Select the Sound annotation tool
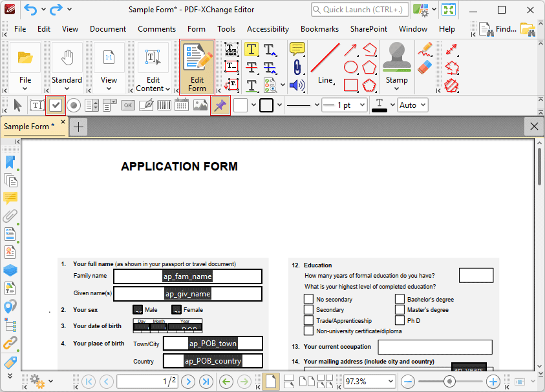This screenshot has width=545, height=392. (x=297, y=85)
